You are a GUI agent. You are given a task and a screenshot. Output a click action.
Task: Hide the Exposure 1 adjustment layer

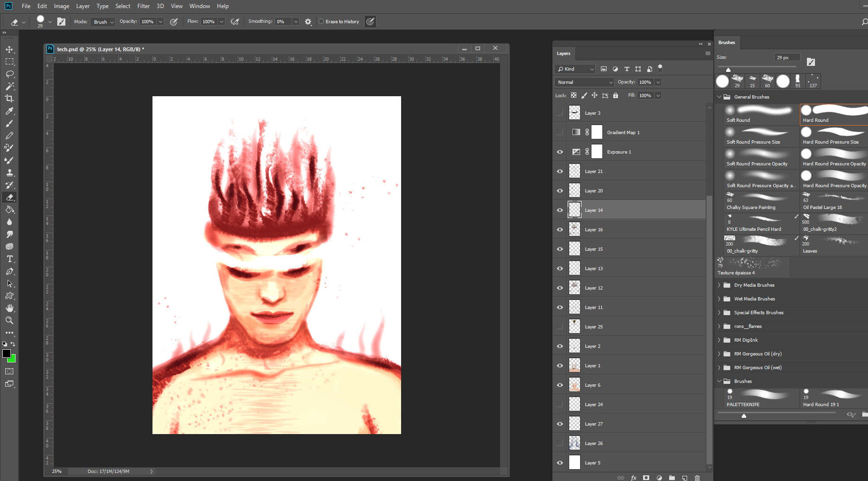(560, 151)
